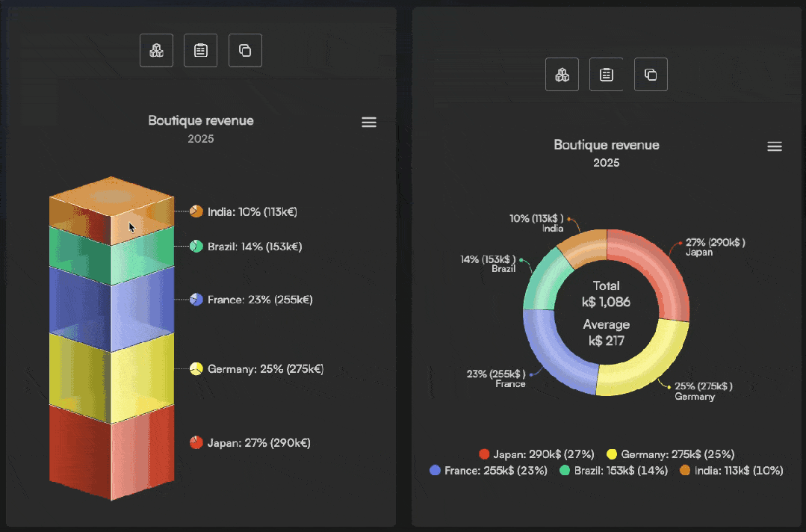Click the clipboard icon above left chart

[x=200, y=50]
